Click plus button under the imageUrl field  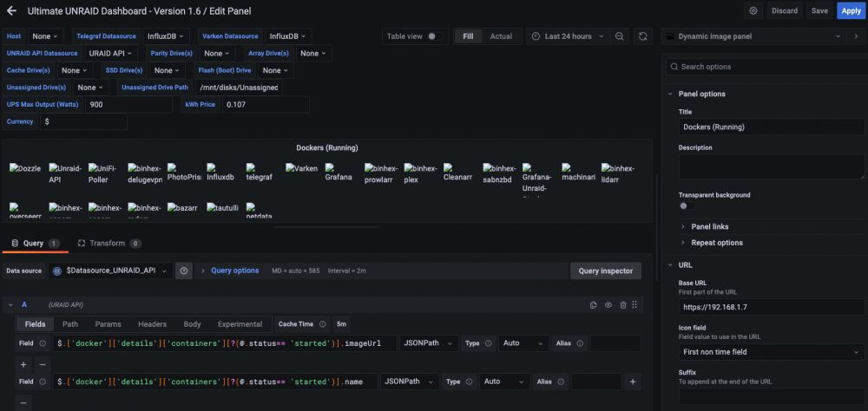point(23,365)
